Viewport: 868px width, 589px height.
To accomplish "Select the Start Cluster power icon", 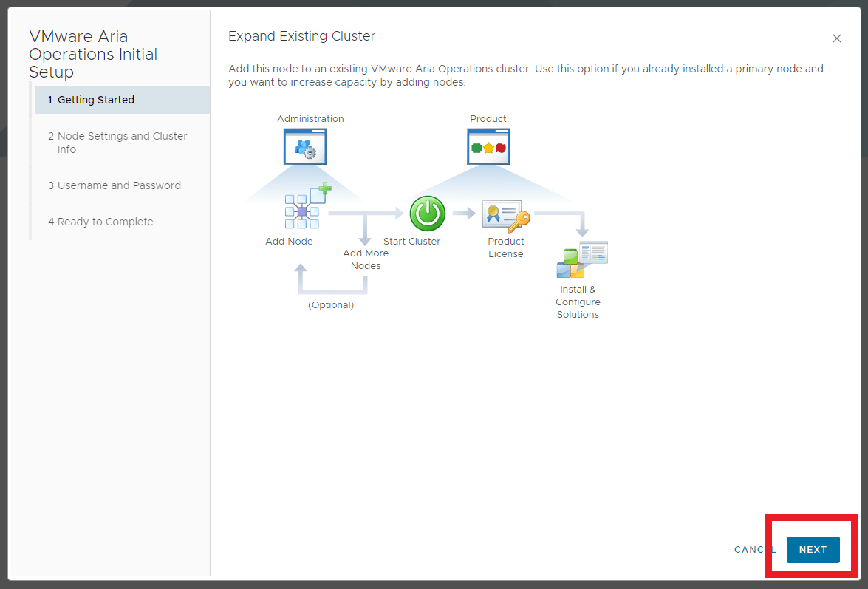I will (x=427, y=214).
